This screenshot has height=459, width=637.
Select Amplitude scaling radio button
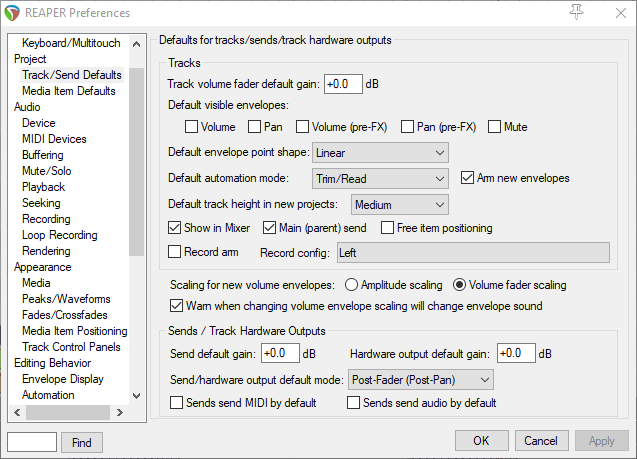tap(351, 284)
